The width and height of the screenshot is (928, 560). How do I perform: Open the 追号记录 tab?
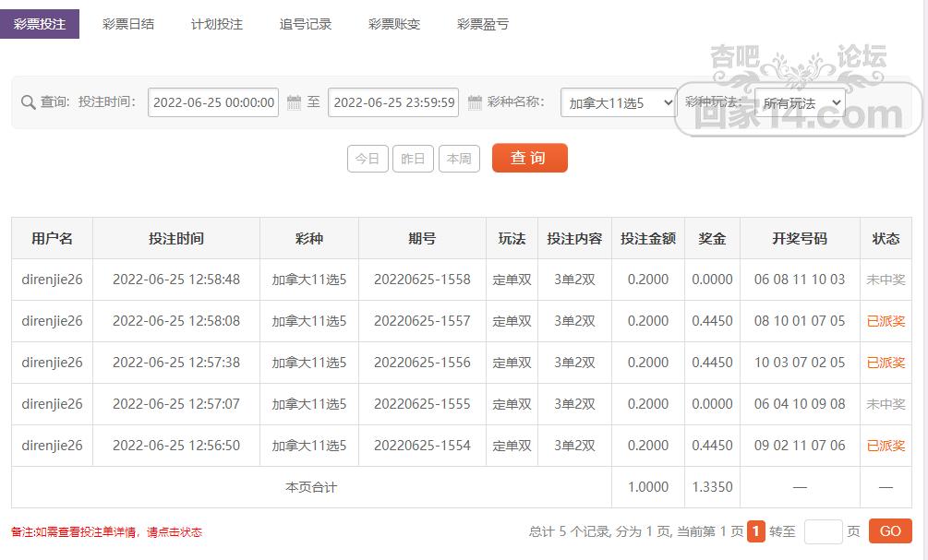click(x=305, y=25)
